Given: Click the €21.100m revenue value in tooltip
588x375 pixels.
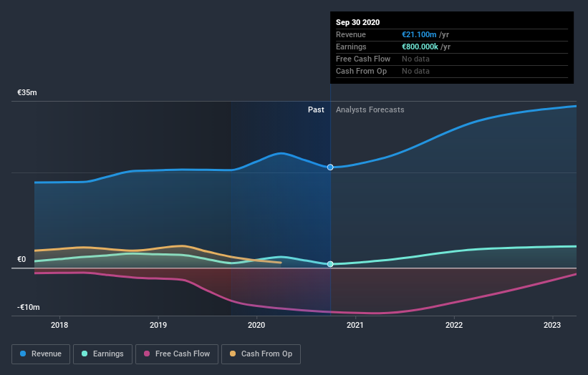Looking at the screenshot, I should coord(419,34).
